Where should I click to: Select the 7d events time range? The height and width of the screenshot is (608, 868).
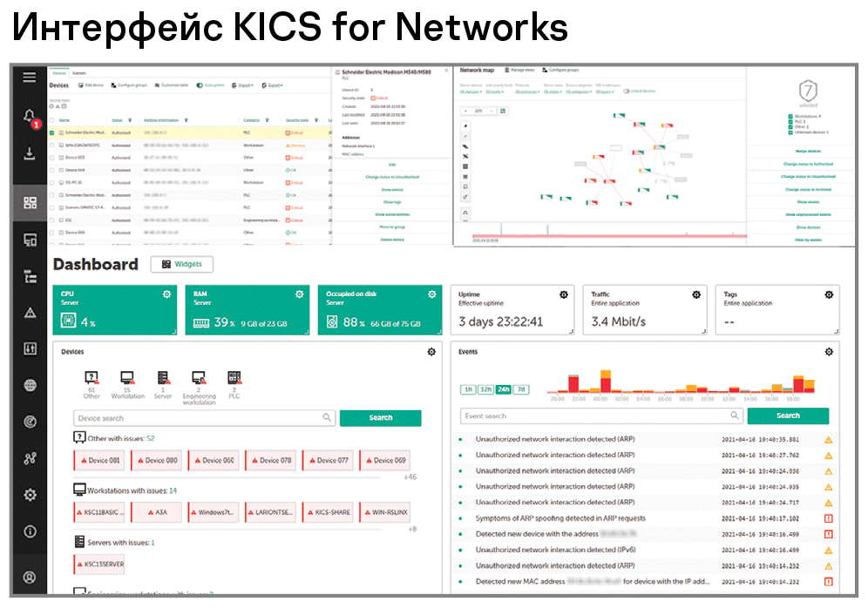(521, 389)
